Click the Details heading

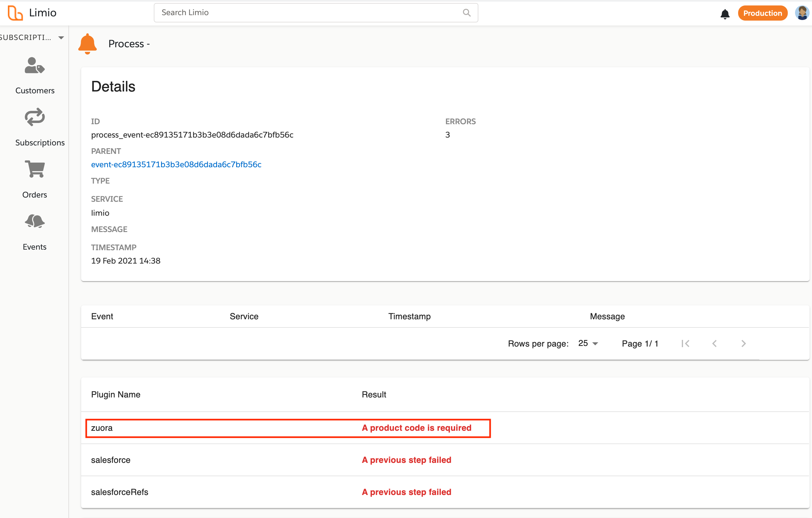click(x=113, y=86)
